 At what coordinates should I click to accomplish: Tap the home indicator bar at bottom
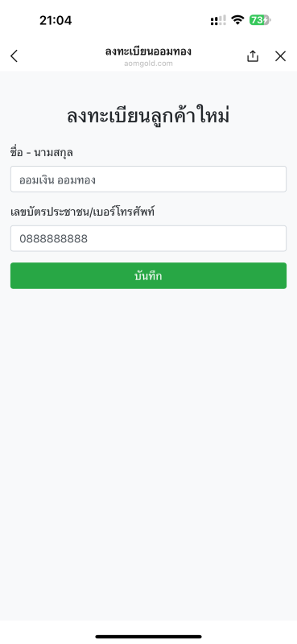pyautogui.click(x=148, y=637)
